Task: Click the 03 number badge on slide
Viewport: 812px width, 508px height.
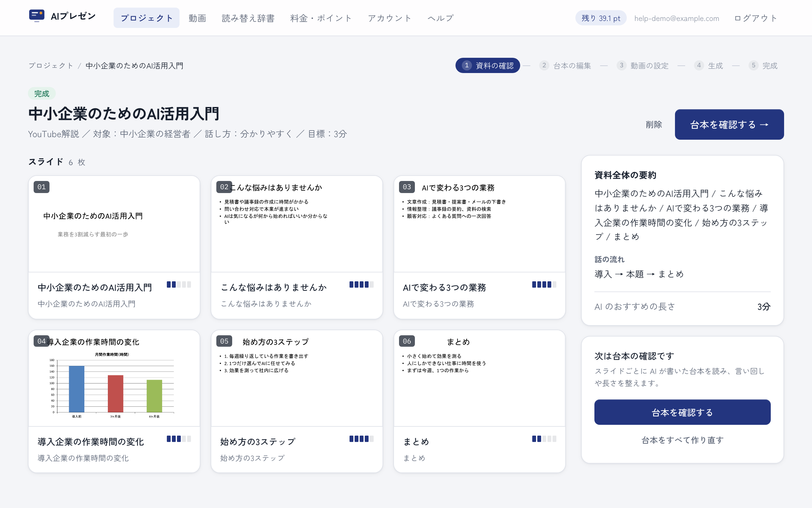Action: tap(407, 187)
